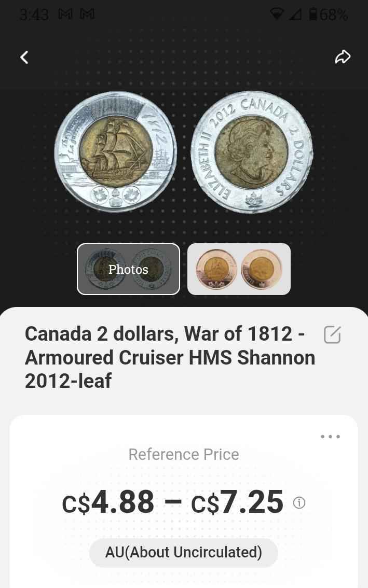Image resolution: width=368 pixels, height=588 pixels.
Task: Select the gold reference coin thumbnail
Action: click(239, 269)
